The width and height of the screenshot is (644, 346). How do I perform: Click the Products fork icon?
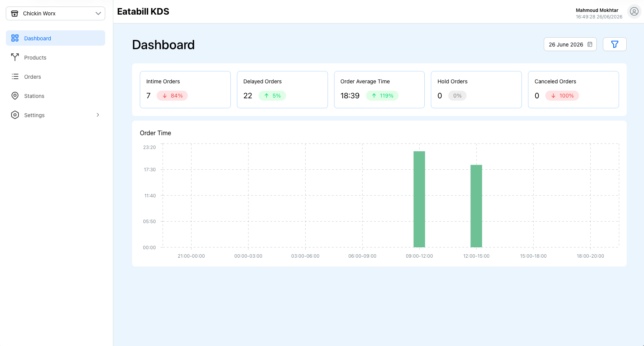[x=15, y=57]
